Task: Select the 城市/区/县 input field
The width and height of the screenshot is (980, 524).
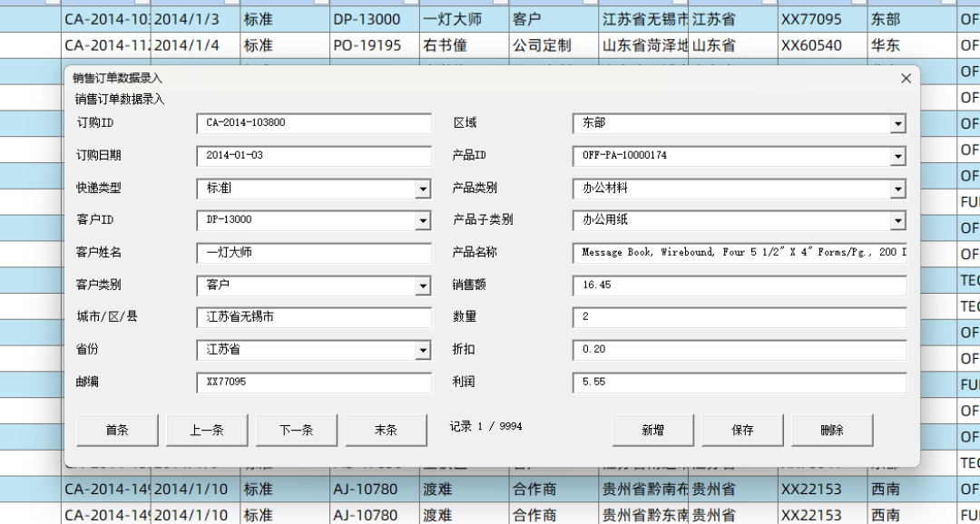Action: coord(314,317)
